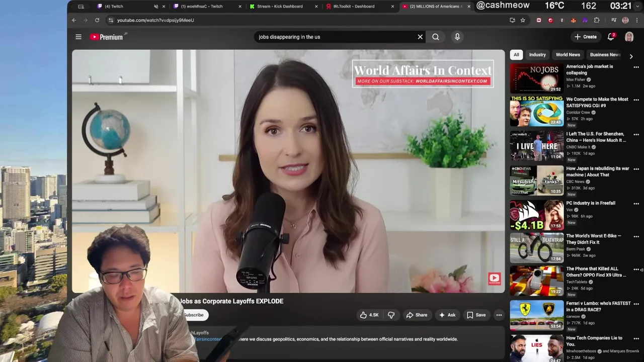Open How Tech Companies Lie to You
Image resolution: width=644 pixels, height=362 pixels.
point(594,341)
